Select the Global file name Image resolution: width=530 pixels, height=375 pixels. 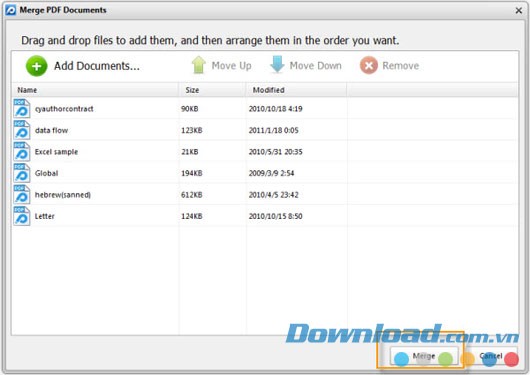pyautogui.click(x=46, y=173)
